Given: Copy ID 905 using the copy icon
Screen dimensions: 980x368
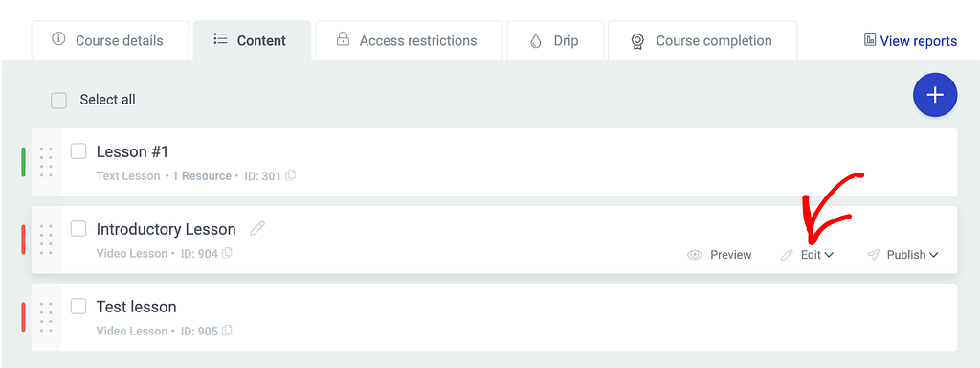Looking at the screenshot, I should point(227,331).
